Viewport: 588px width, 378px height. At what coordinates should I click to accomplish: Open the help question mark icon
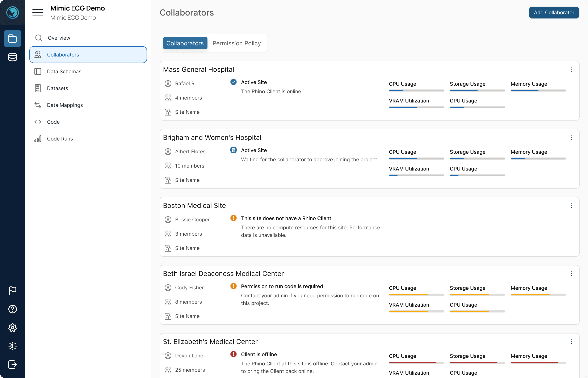tap(13, 309)
